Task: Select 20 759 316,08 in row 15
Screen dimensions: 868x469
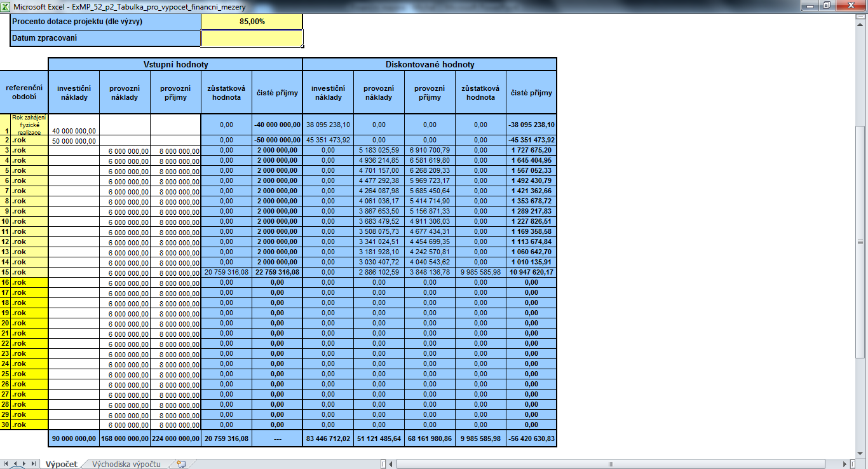Action: tap(226, 272)
